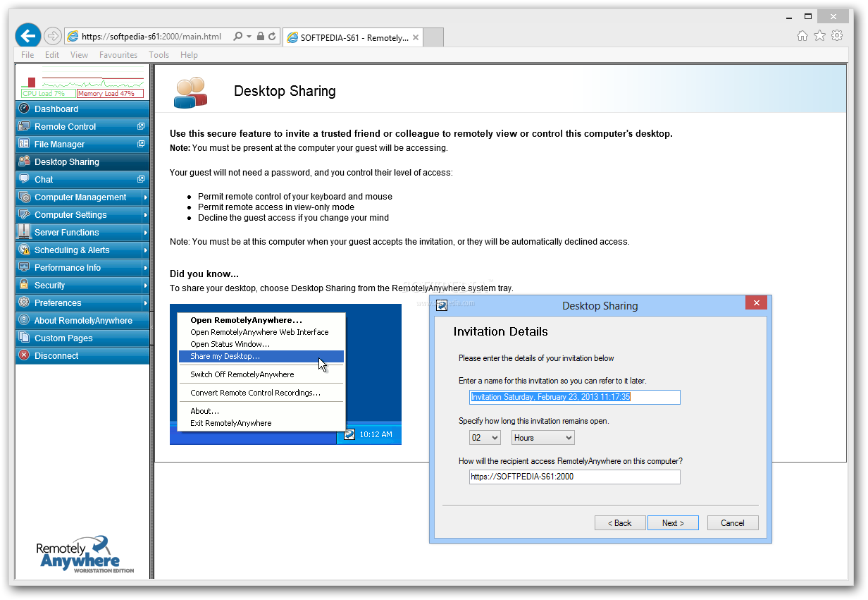The image size is (868, 600).
Task: Click the Desktop Sharing page heading
Action: pos(285,91)
